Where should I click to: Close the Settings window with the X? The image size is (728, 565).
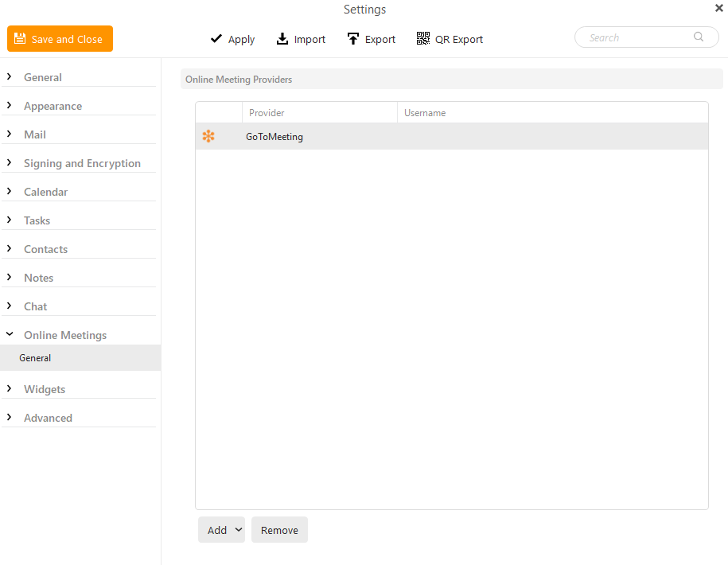click(x=718, y=8)
